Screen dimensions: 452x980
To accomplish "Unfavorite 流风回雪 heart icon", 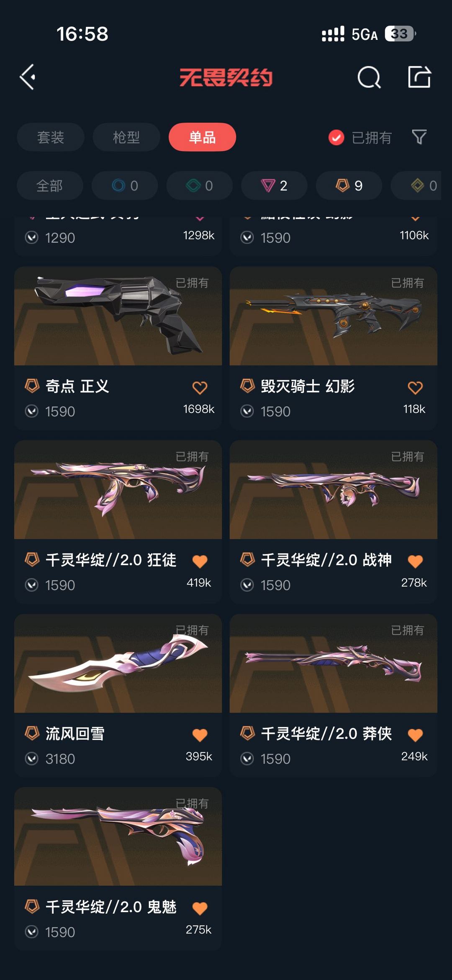I will pyautogui.click(x=200, y=735).
